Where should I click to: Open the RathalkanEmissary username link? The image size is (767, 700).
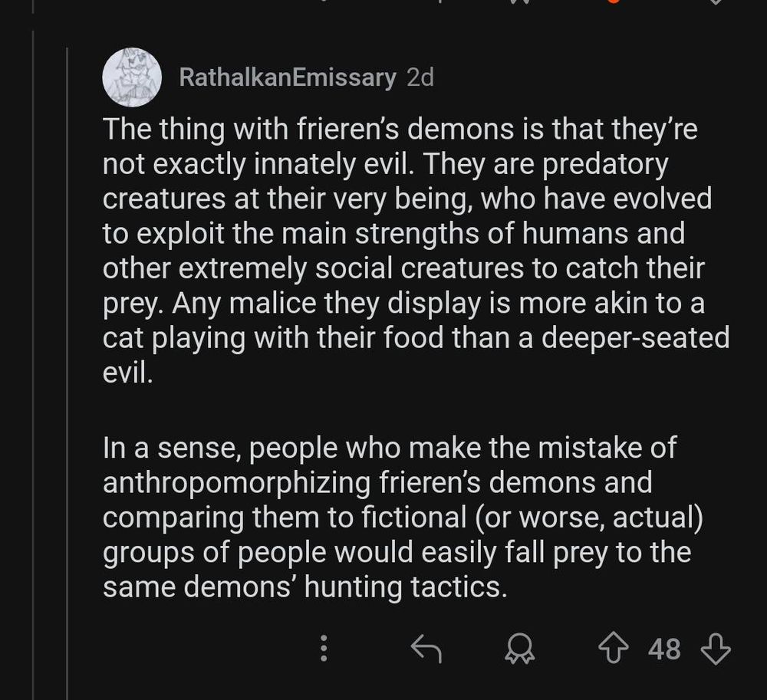(288, 77)
